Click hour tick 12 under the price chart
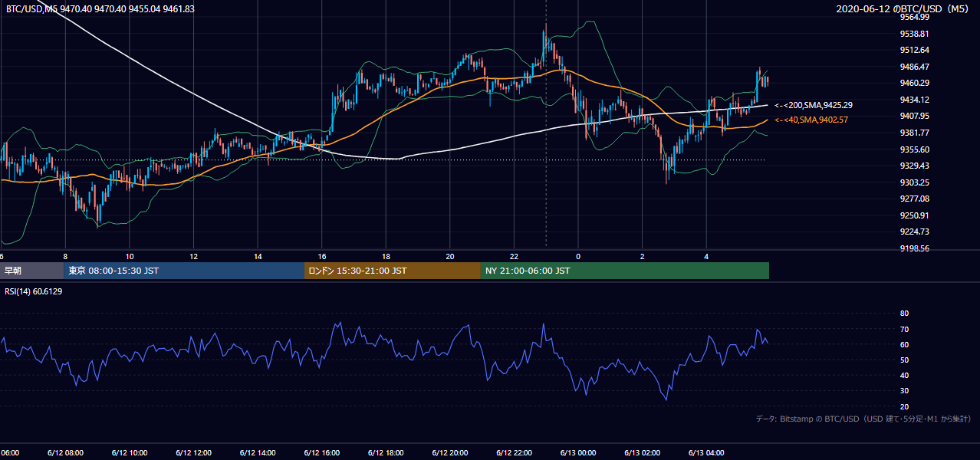Viewport: 980px width, 460px height. click(193, 256)
